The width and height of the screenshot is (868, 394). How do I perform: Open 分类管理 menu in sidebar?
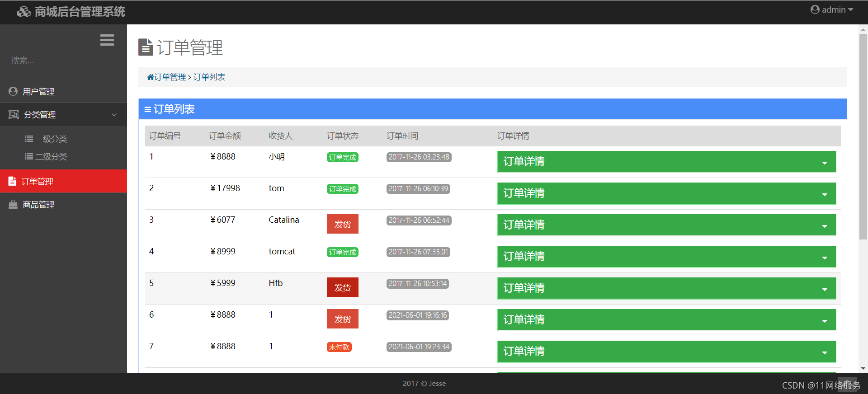coord(63,114)
